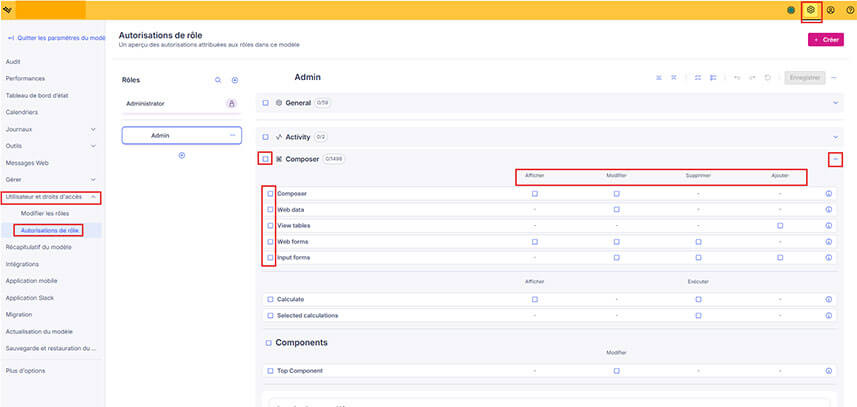Open Tableau de bord d'état

click(37, 96)
